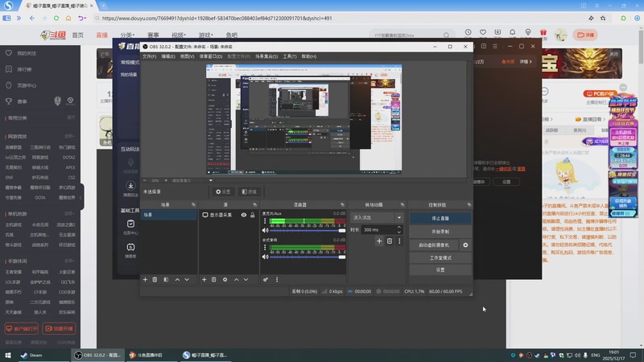Add a new scene with plus icon
644x362 pixels.
[145, 279]
